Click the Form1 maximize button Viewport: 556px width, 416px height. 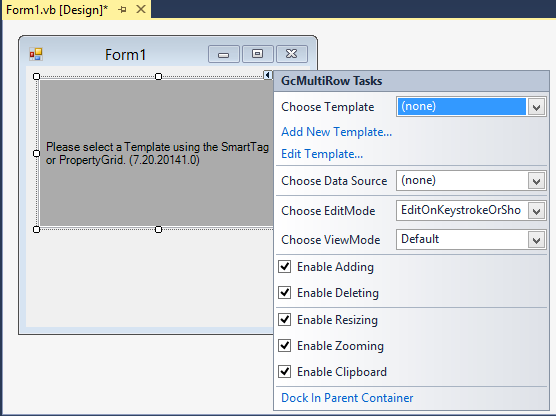pos(257,54)
